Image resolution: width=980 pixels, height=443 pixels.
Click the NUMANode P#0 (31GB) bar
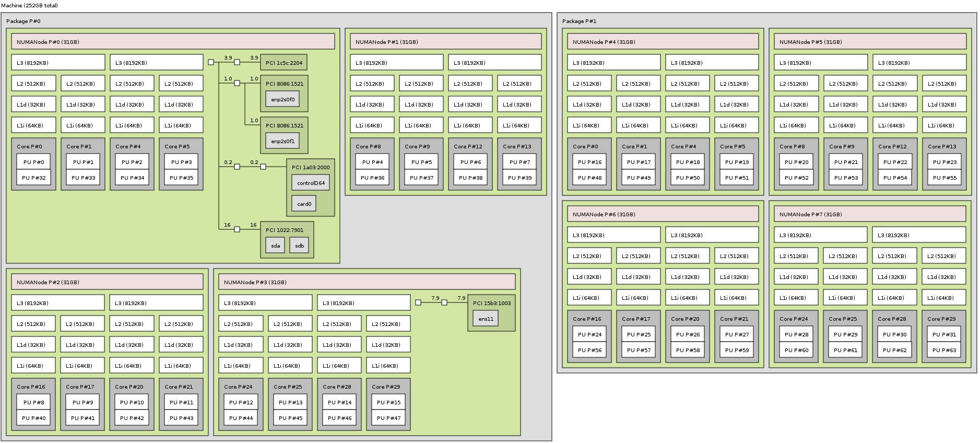point(173,42)
